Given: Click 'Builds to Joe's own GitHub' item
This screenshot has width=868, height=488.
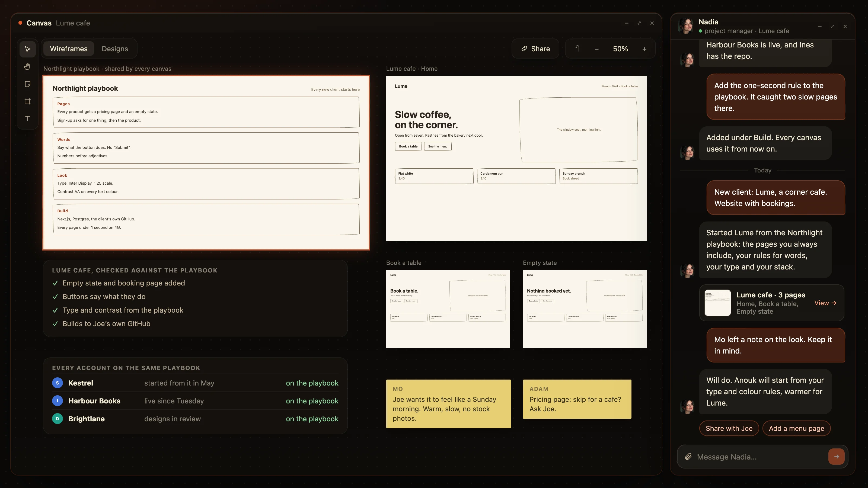Looking at the screenshot, I should tap(106, 323).
